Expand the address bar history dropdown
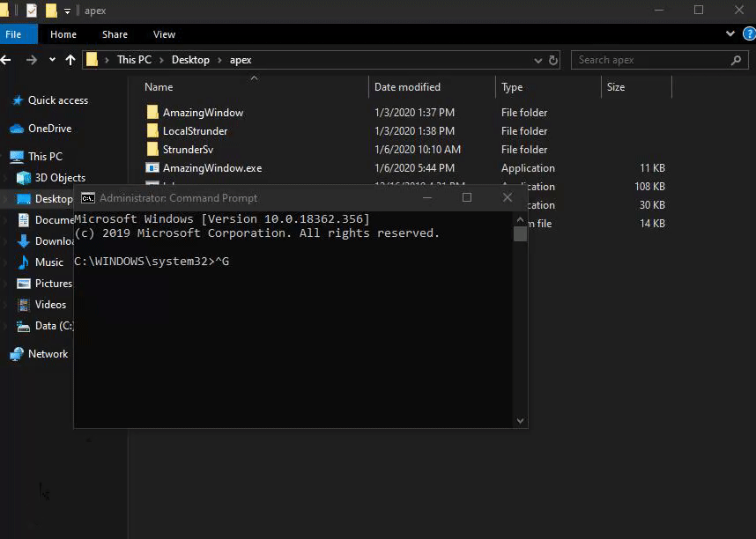 (538, 60)
